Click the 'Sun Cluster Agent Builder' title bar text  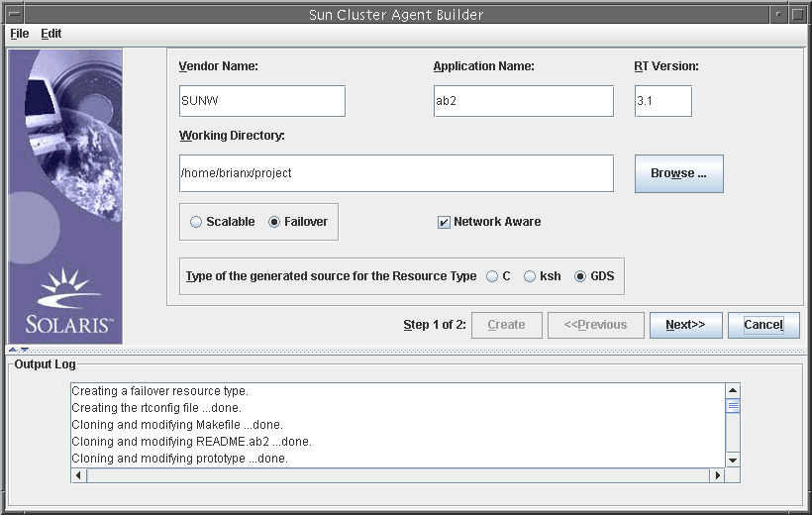pyautogui.click(x=396, y=15)
